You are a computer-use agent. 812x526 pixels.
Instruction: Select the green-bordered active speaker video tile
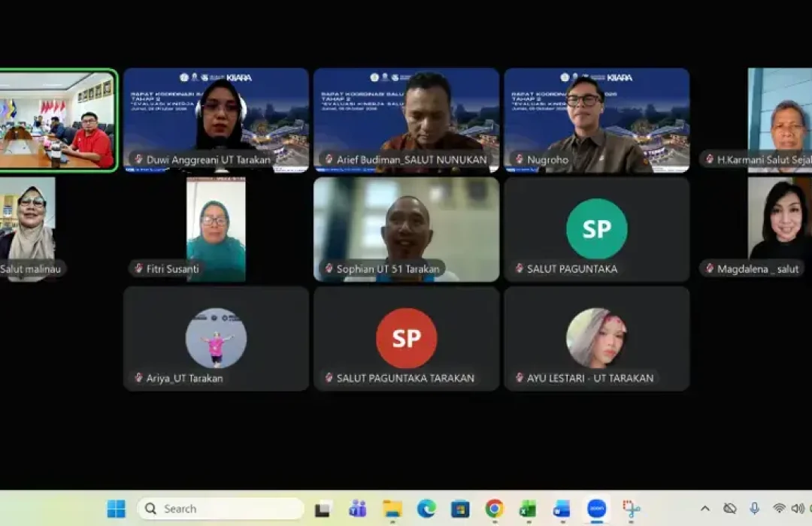click(58, 120)
